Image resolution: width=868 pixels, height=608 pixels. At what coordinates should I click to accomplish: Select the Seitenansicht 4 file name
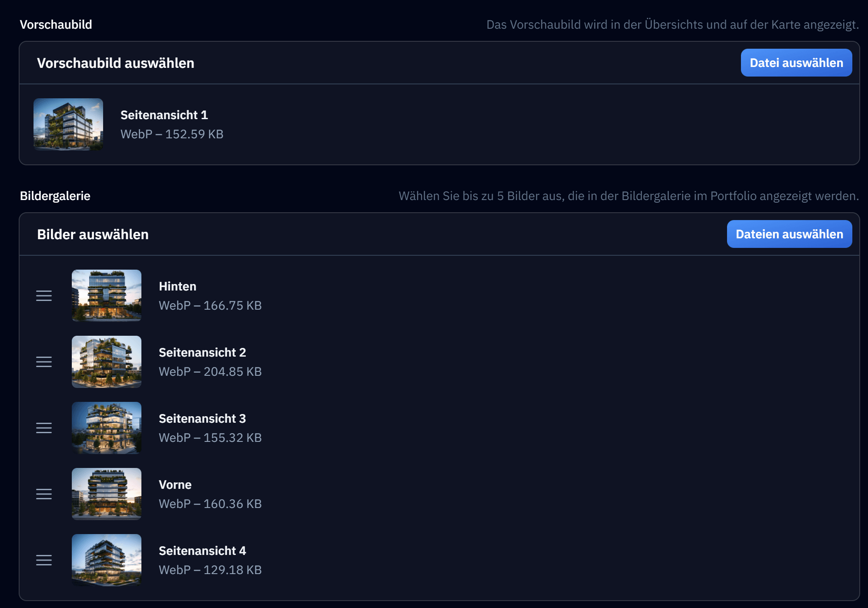[202, 551]
